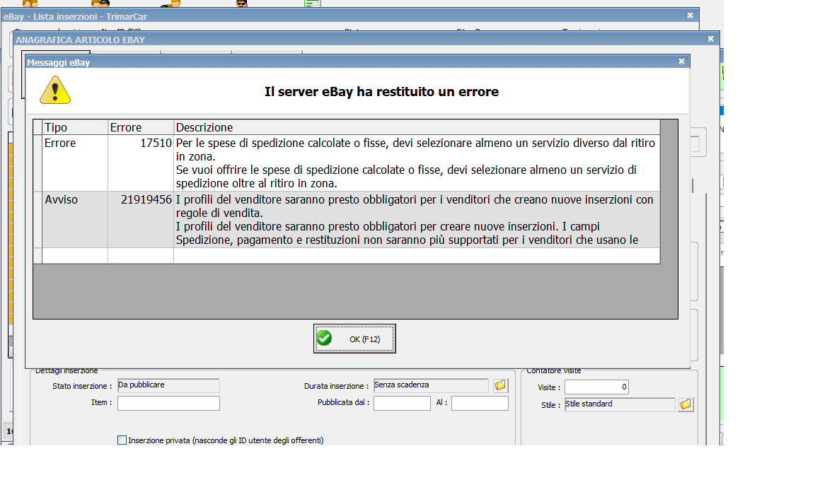This screenshot has width=815, height=504.
Task: Click the yellow warning triangle icon
Action: point(55,90)
